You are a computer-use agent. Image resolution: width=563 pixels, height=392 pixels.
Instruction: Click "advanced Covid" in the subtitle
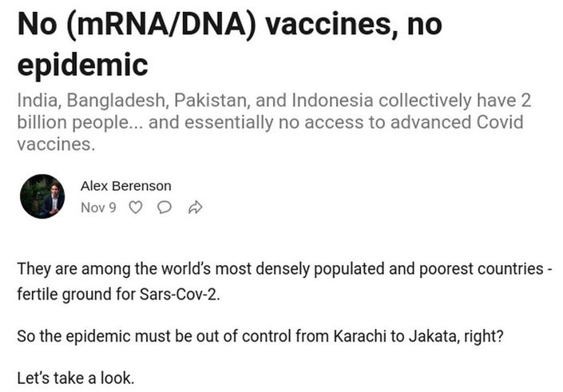coord(457,122)
